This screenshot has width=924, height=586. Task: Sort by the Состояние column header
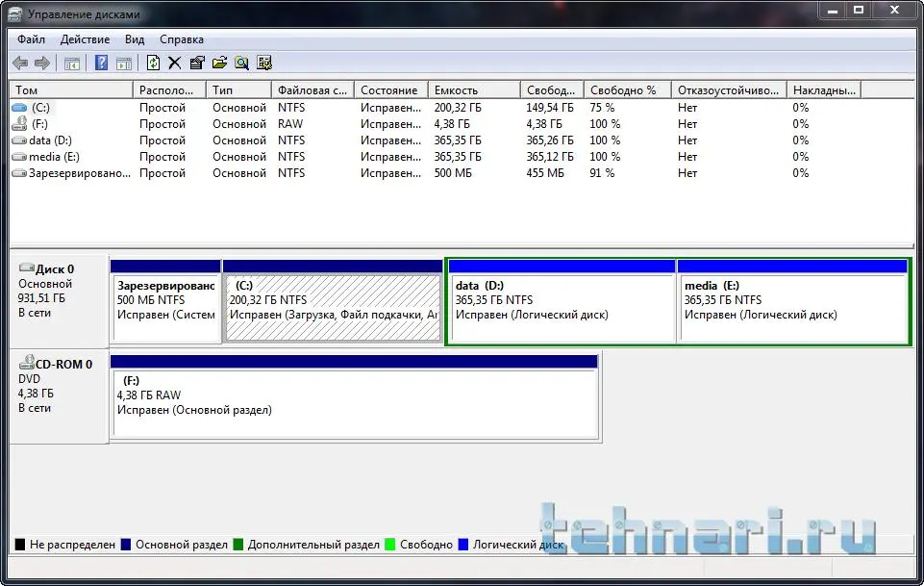(x=391, y=90)
